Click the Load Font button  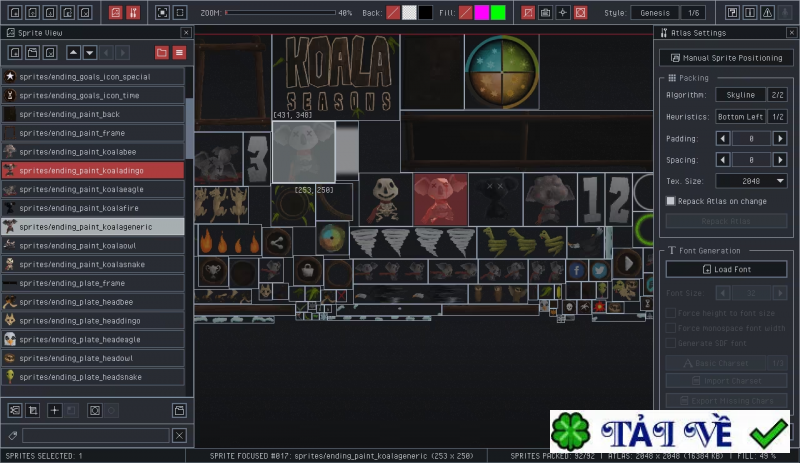(726, 269)
